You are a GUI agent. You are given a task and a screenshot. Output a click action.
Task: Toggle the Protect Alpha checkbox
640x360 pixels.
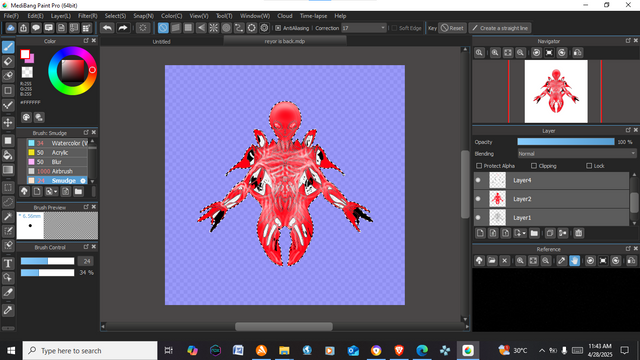(x=479, y=166)
